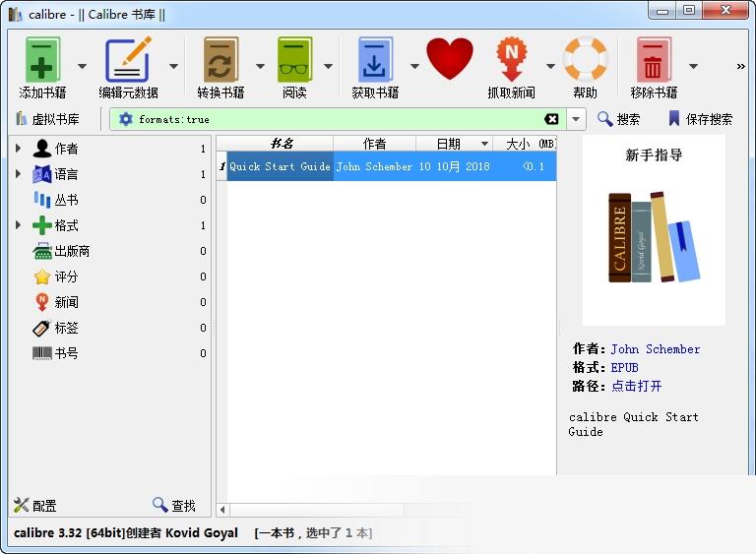756x554 pixels.
Task: Select the Quick Start Guide title cell
Action: coord(280,166)
